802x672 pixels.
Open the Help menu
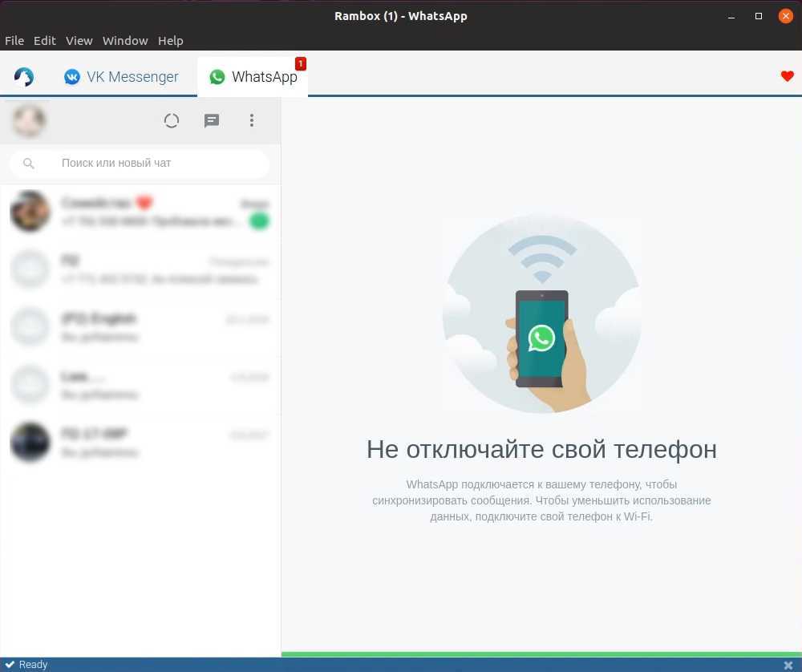click(170, 40)
